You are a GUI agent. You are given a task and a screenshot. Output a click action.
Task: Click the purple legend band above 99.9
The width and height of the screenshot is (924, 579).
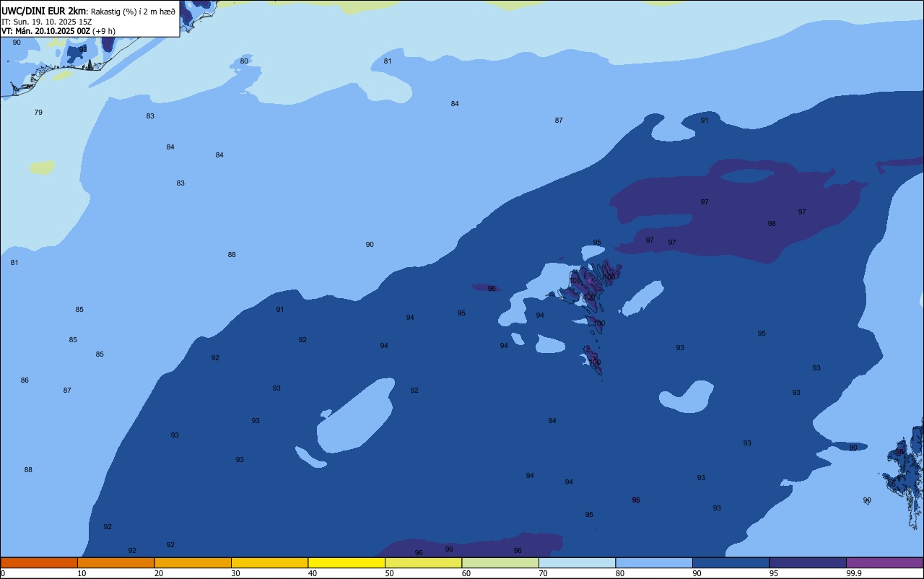click(884, 562)
